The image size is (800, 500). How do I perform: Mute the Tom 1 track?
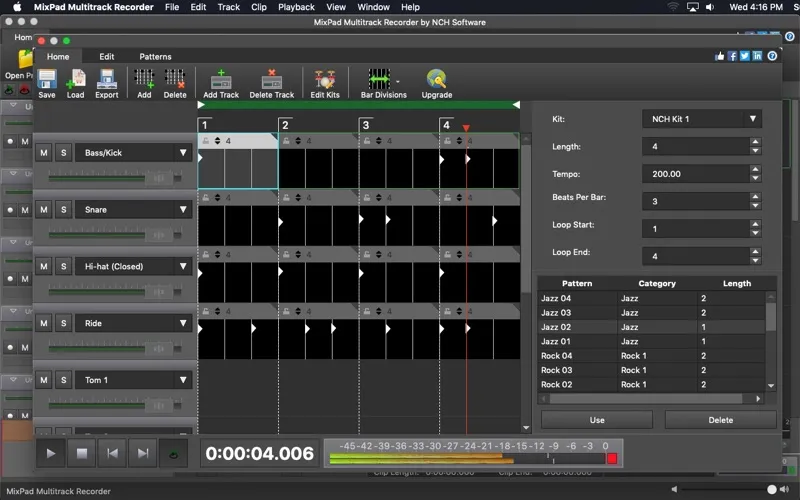(x=44, y=380)
